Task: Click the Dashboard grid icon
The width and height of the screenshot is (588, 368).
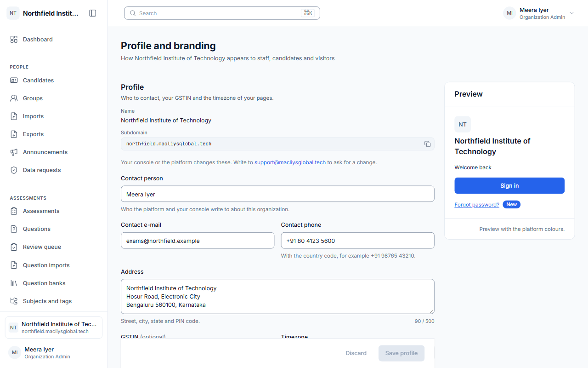Action: pos(14,40)
